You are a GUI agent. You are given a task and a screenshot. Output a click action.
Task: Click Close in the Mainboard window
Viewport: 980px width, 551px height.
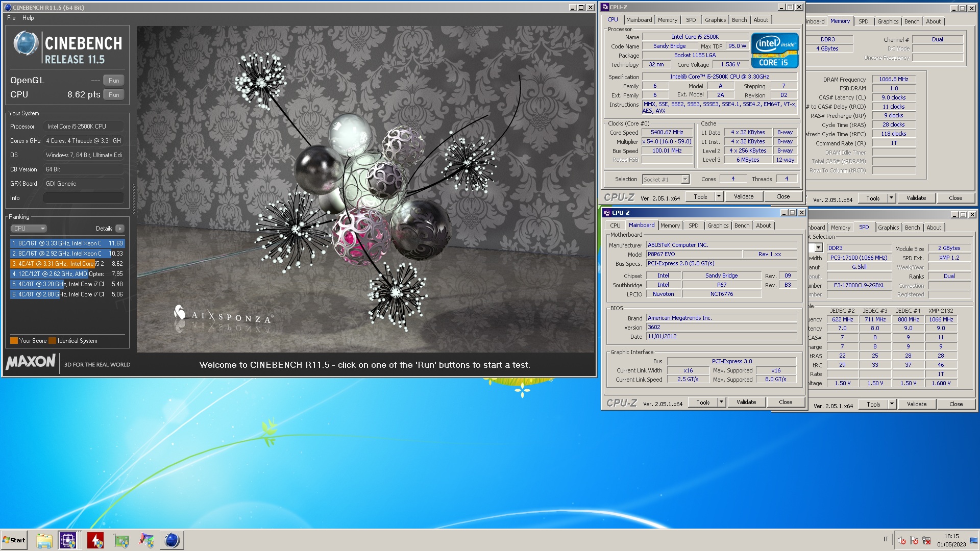[786, 402]
